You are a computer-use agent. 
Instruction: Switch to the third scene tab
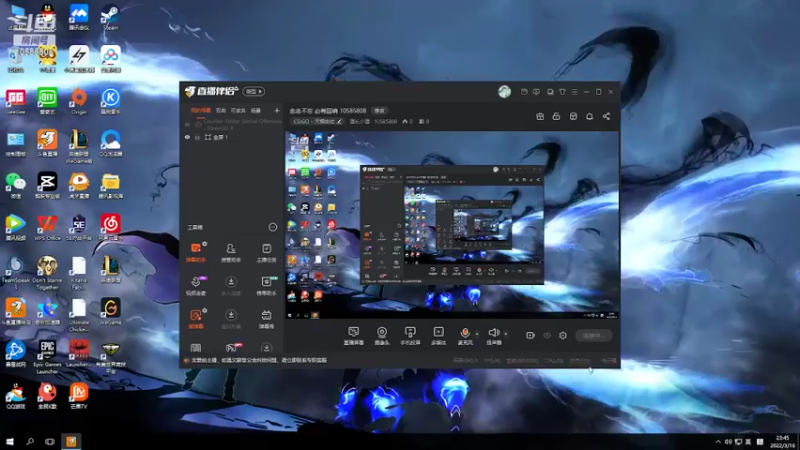pyautogui.click(x=238, y=110)
